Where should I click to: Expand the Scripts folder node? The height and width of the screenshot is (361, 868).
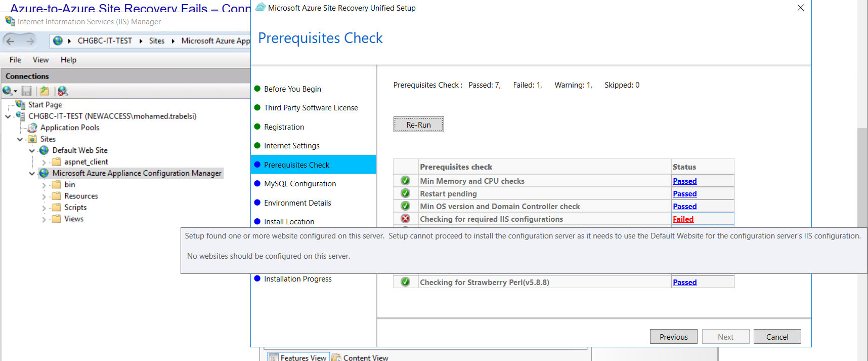44,208
